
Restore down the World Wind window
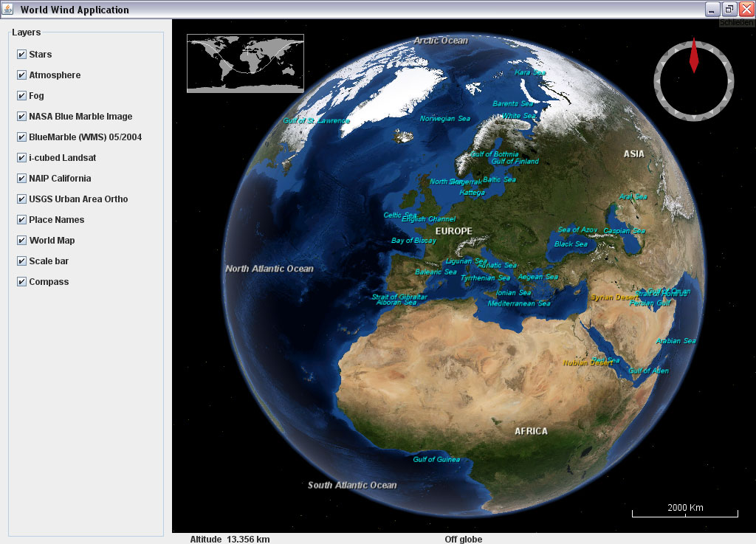[729, 9]
